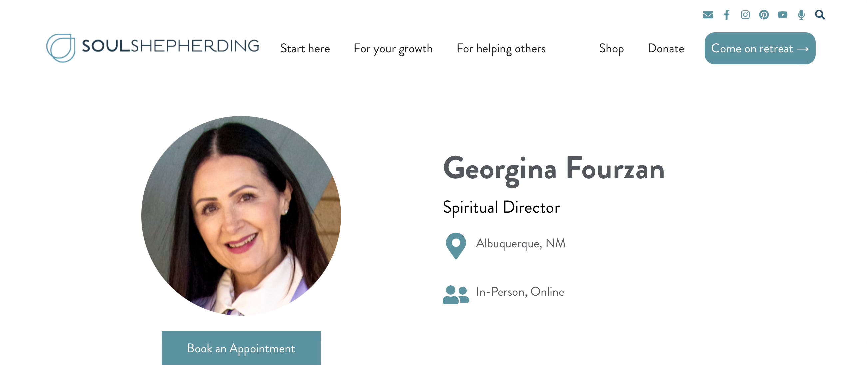
Task: Go to the Shop page
Action: pos(611,49)
